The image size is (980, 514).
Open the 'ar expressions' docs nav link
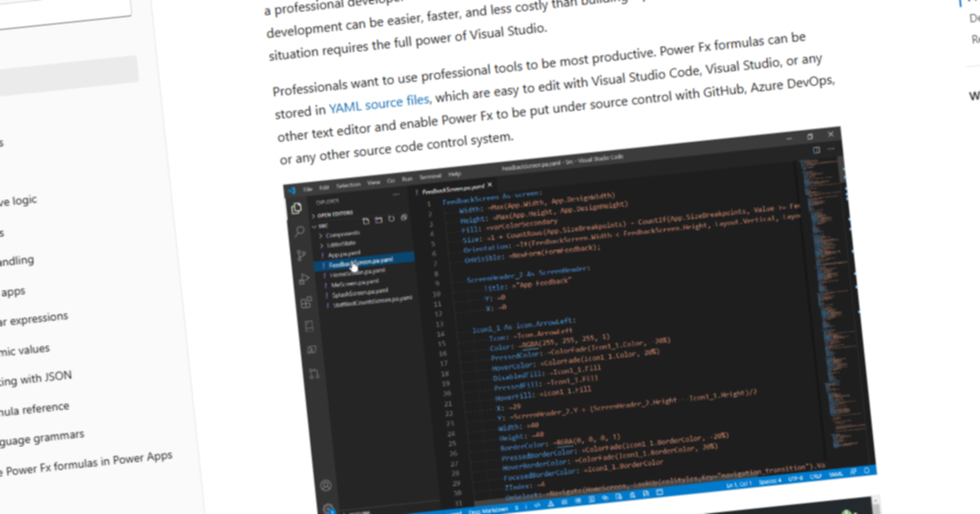pyautogui.click(x=33, y=319)
